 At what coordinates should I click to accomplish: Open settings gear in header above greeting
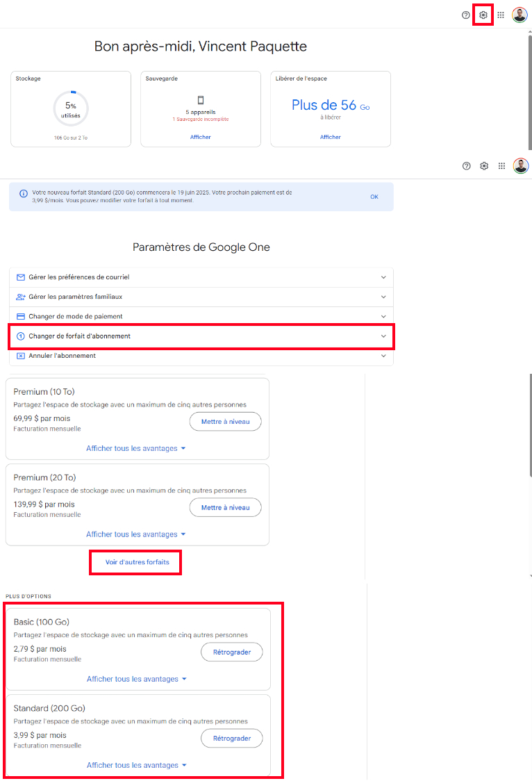(483, 15)
